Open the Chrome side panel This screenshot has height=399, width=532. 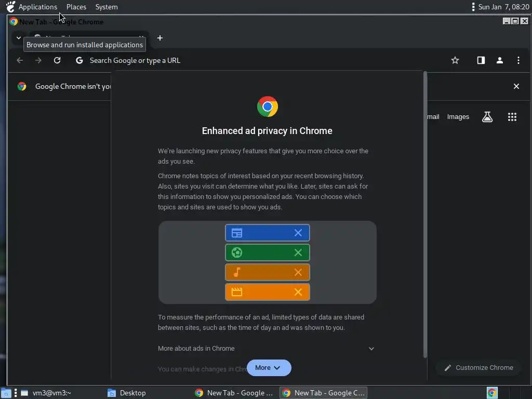481,60
